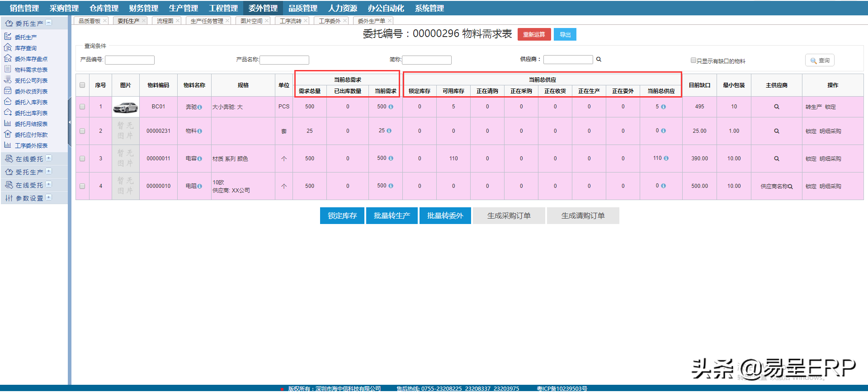Image resolution: width=868 pixels, height=392 pixels.
Task: Expand the 在线委托 sidebar section
Action: pyautogui.click(x=49, y=158)
